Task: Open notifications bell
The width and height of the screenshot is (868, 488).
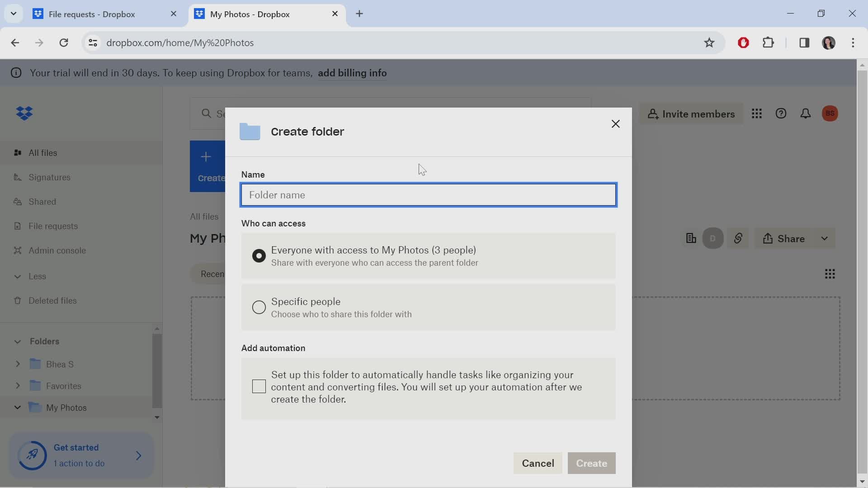Action: pos(805,113)
